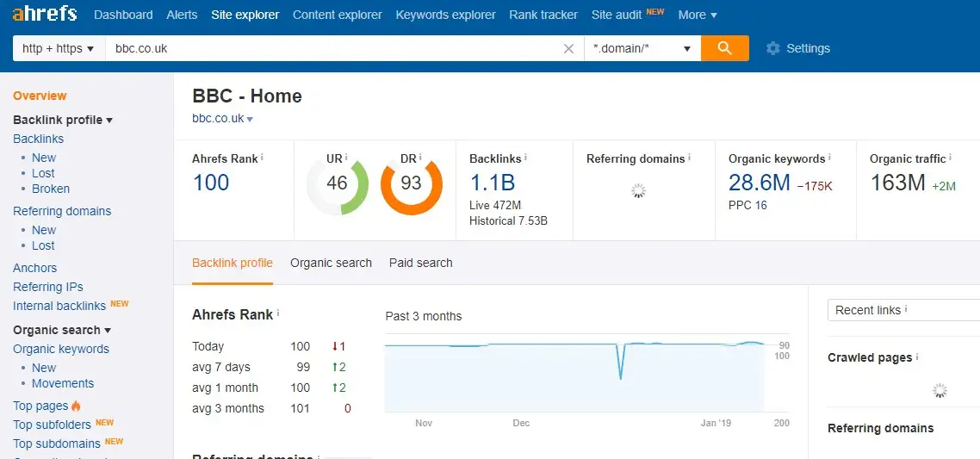Switch to the Organic search tab
The height and width of the screenshot is (459, 980).
pos(332,264)
